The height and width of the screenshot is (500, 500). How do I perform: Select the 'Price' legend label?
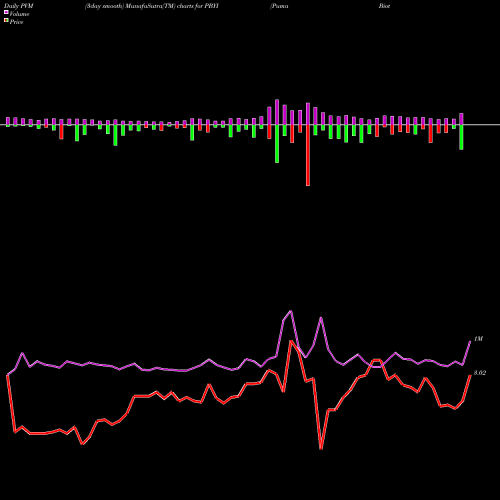(x=16, y=22)
